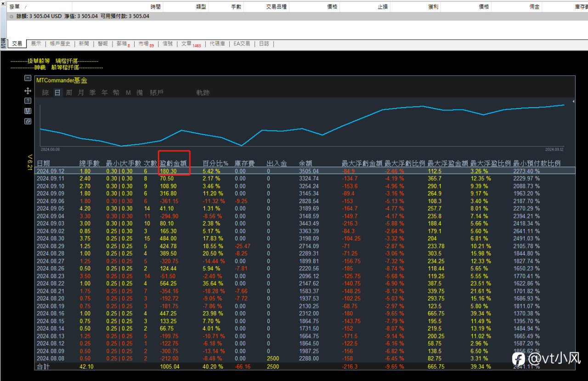Open the 賬戶 section in MTCommander
Image resolution: width=588 pixels, height=381 pixels.
click(156, 92)
